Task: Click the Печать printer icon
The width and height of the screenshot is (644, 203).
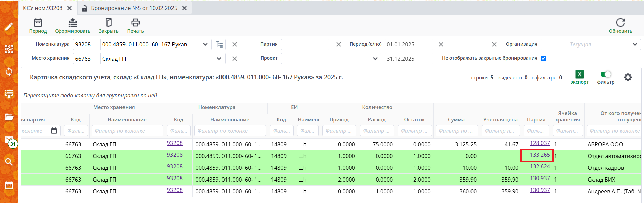Action: point(135,23)
